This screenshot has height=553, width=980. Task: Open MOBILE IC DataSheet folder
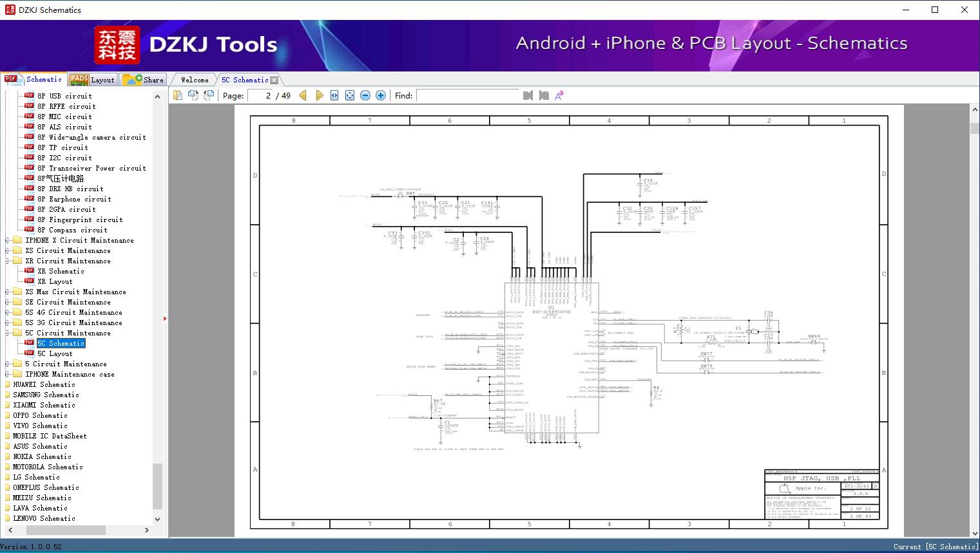point(50,436)
